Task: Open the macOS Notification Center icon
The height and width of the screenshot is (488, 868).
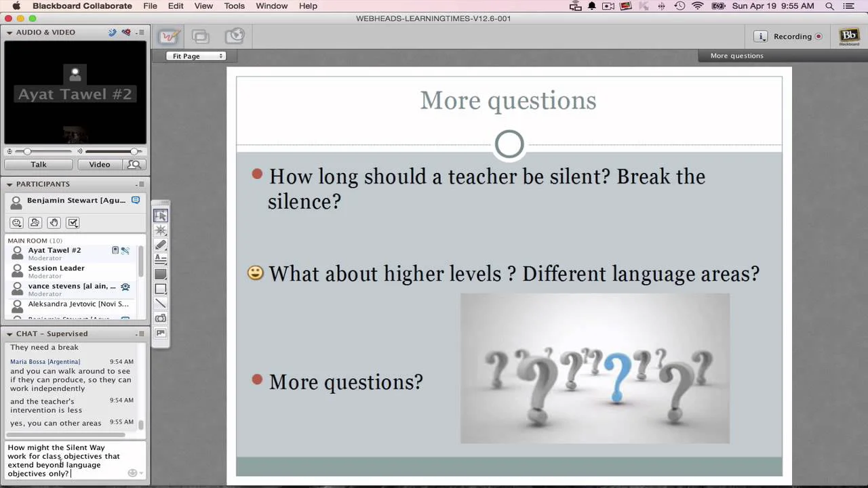Action: (848, 6)
